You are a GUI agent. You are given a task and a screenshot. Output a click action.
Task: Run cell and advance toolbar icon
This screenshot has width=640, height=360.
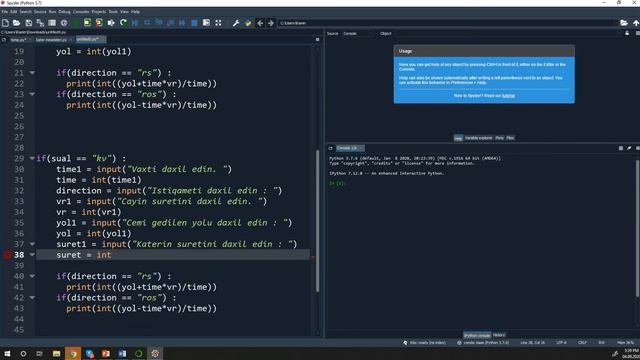tap(99, 23)
